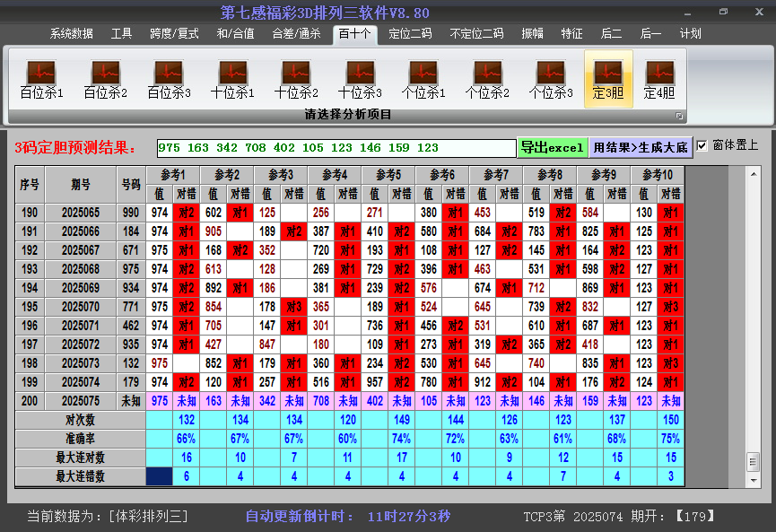
Task: Open the 百位杀3 analysis icon
Action: click(x=169, y=79)
